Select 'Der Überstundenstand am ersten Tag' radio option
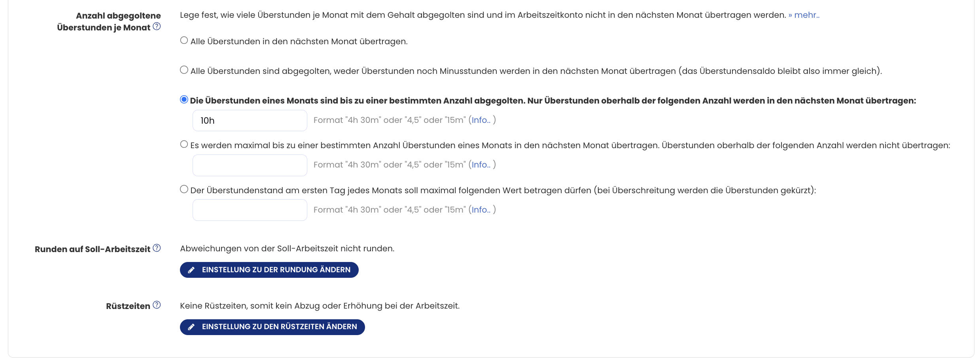This screenshot has height=358, width=980. 184,189
